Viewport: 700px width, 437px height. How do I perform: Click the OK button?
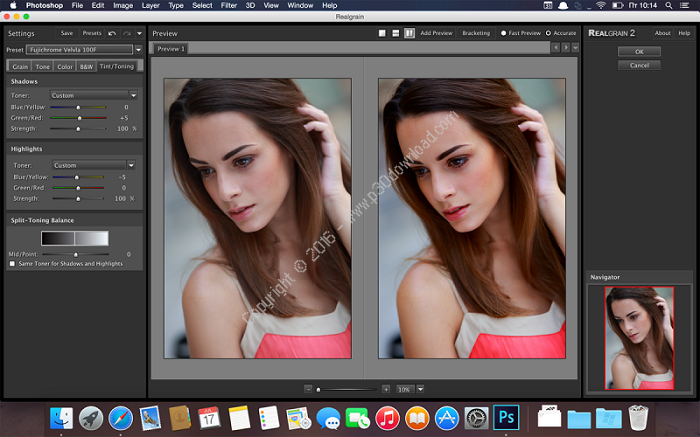(639, 51)
